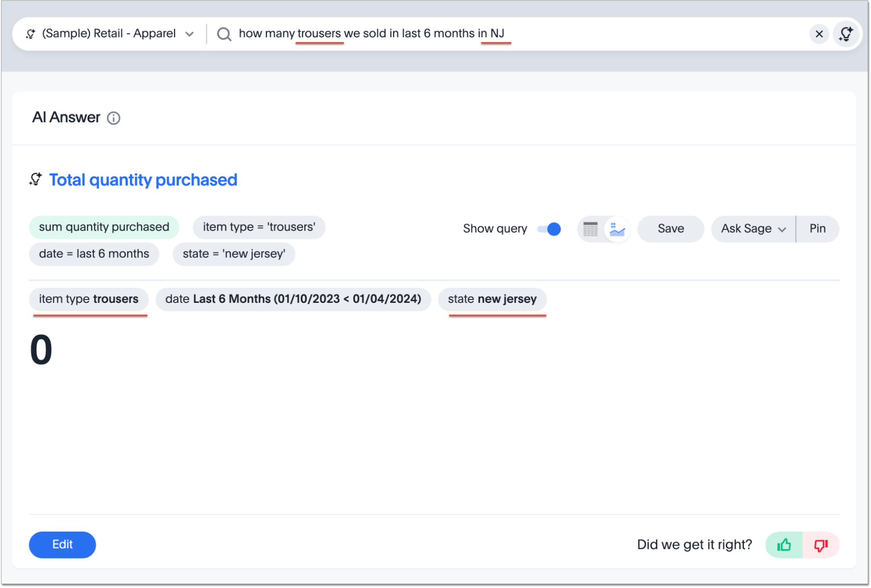
Task: Click the state new jersey filter expander
Action: pos(492,299)
